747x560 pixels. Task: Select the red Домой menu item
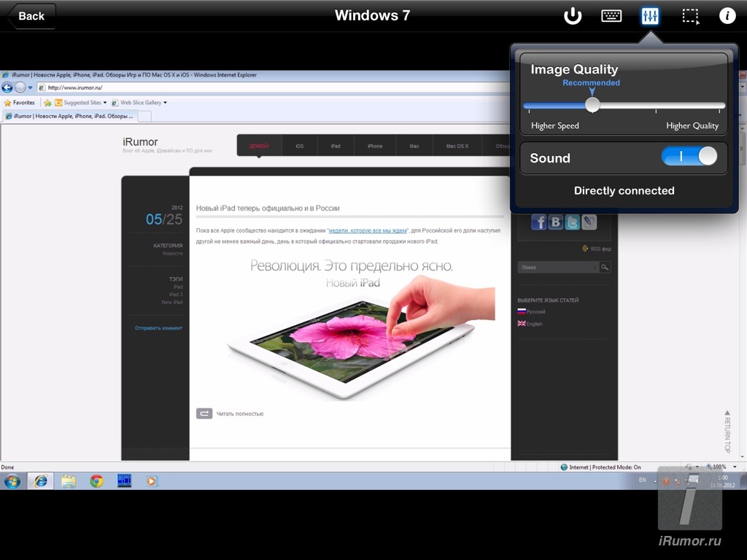259,146
